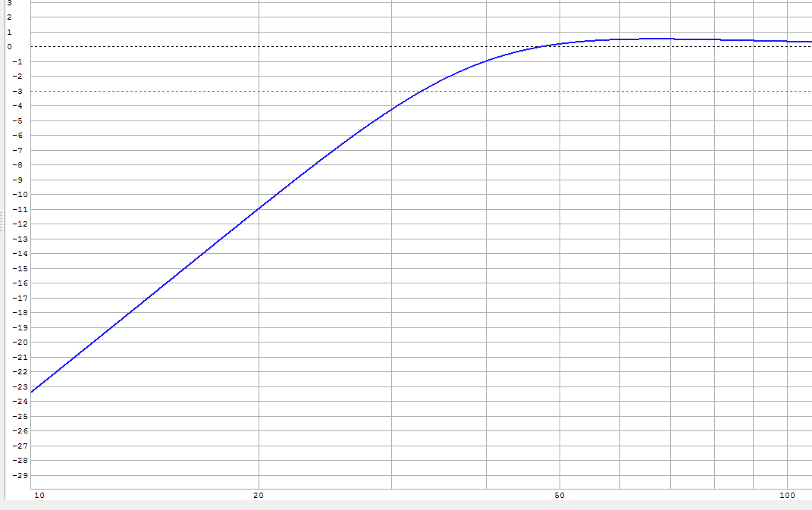Click the x-axis label "10"
The height and width of the screenshot is (510, 812).
pos(39,496)
